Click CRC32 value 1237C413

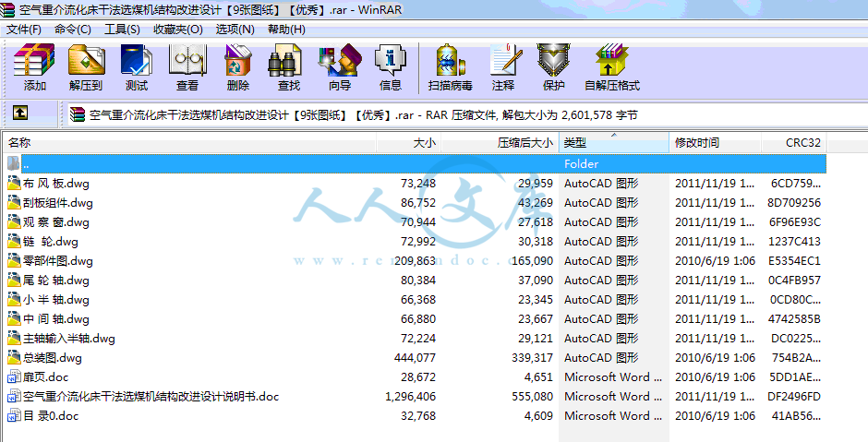click(794, 242)
